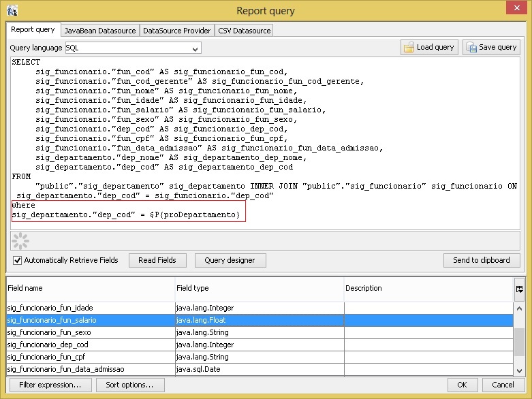Click the Save query disk icon
The image size is (532, 399).
[x=471, y=48]
